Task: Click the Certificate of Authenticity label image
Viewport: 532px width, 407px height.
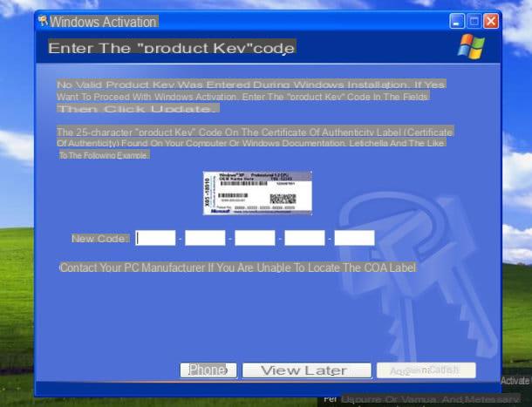Action: (x=257, y=193)
